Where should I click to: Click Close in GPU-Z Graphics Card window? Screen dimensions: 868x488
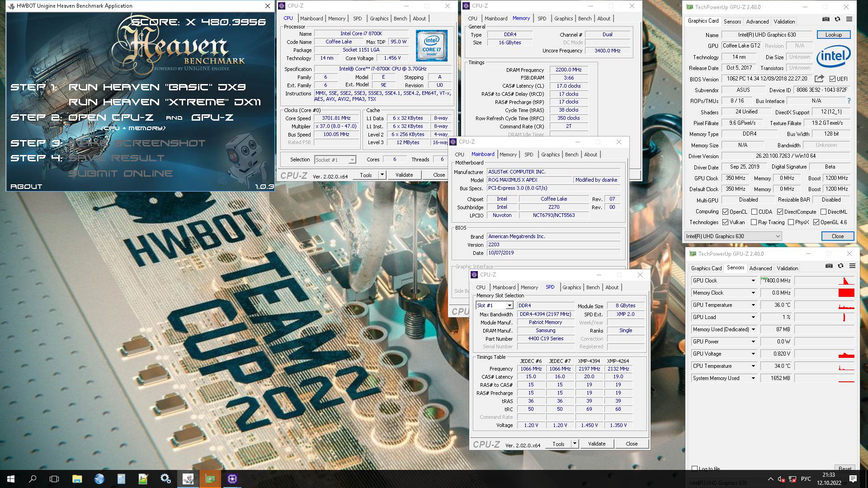click(838, 236)
